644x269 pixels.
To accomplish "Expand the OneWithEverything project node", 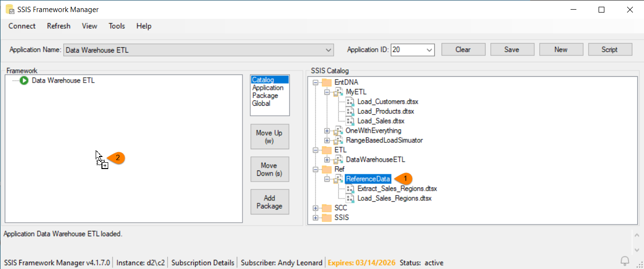I will (327, 131).
